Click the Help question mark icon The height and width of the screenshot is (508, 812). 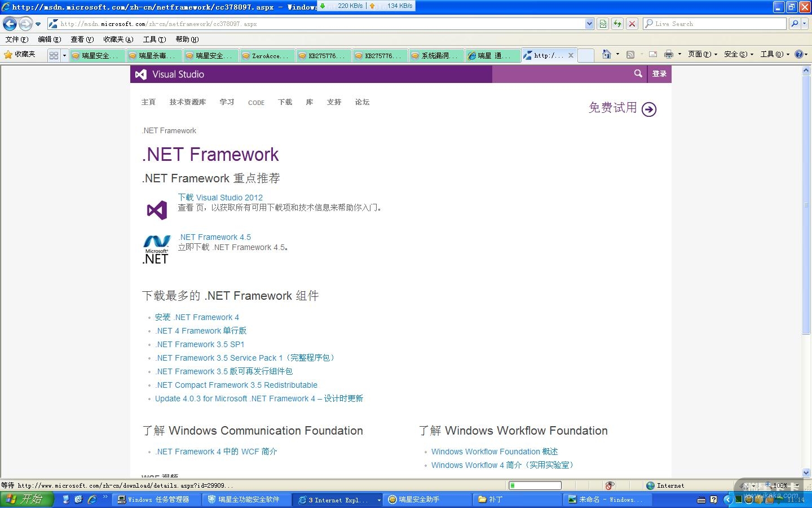(798, 54)
